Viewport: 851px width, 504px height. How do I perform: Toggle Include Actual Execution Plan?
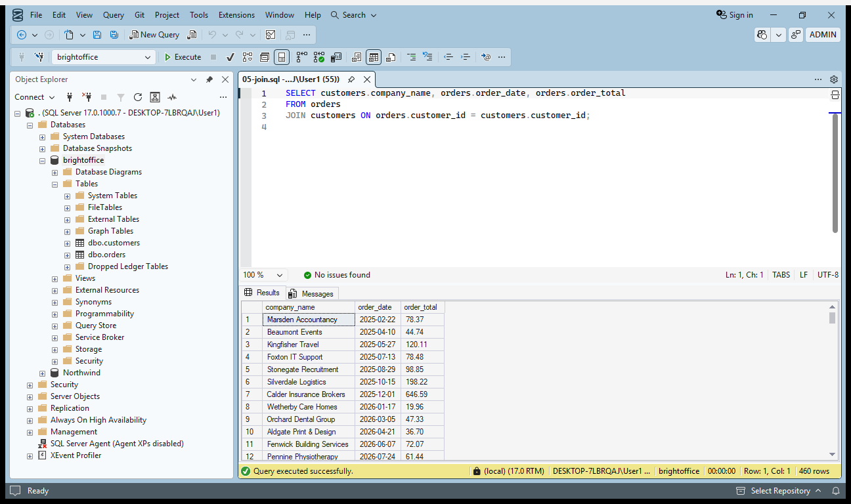coord(301,57)
